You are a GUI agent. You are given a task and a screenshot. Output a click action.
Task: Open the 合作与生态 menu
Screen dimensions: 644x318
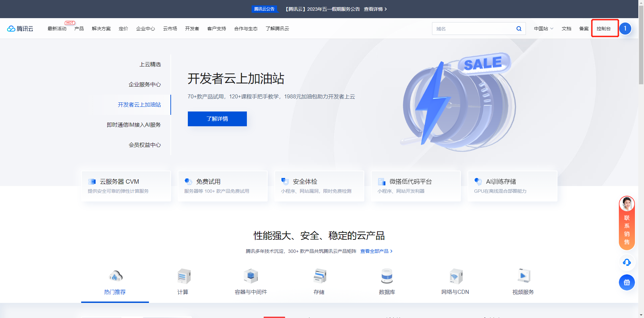246,29
